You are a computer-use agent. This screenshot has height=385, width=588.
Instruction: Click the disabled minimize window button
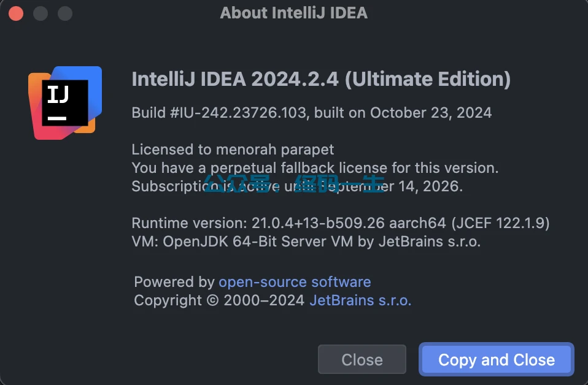tap(41, 13)
